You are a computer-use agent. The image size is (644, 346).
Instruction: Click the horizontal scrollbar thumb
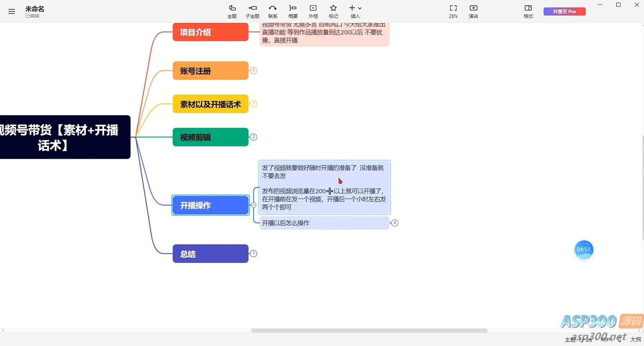pos(369,331)
